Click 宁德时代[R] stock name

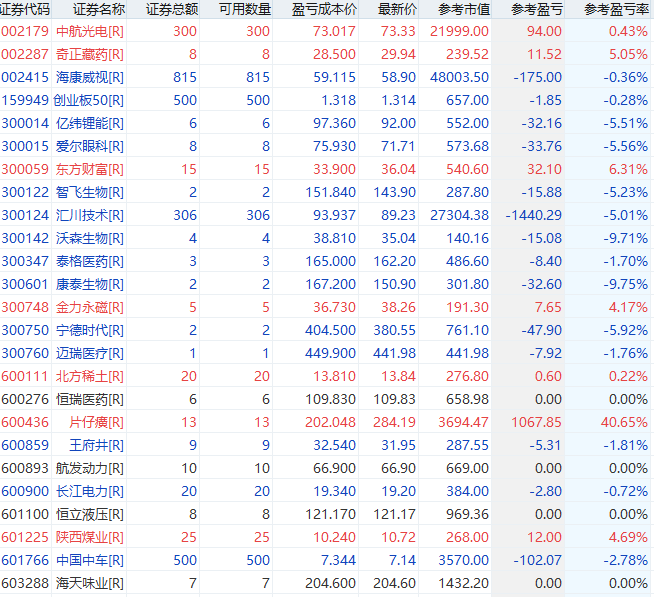tap(90, 330)
